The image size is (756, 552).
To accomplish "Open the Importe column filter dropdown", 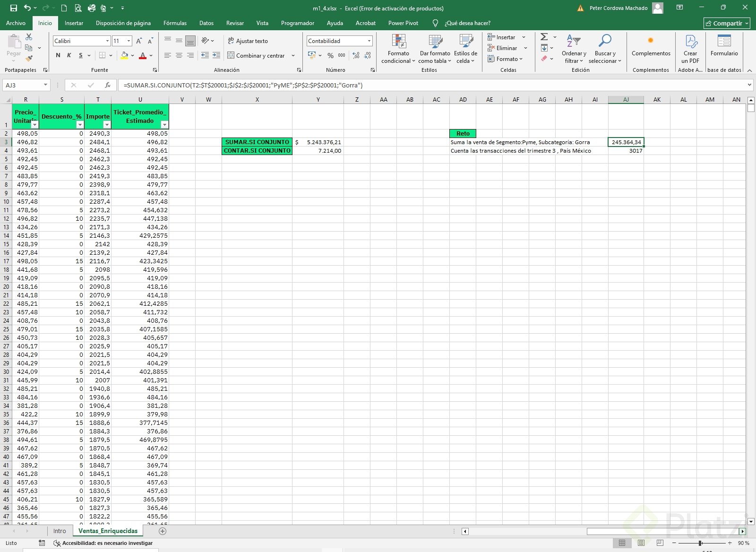I will click(x=107, y=125).
